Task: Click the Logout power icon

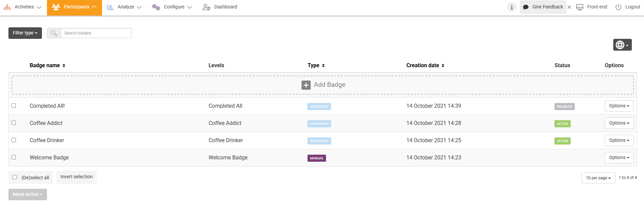Action: tap(618, 7)
